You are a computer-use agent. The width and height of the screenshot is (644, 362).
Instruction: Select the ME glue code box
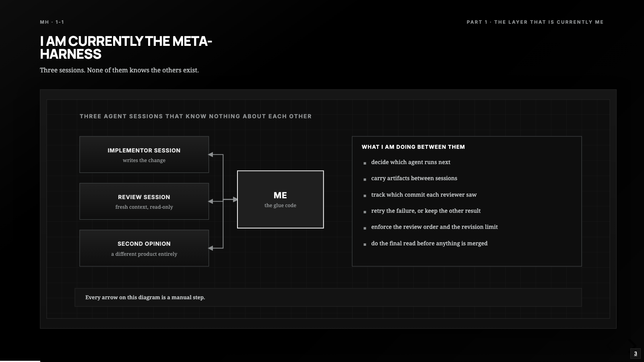click(281, 200)
